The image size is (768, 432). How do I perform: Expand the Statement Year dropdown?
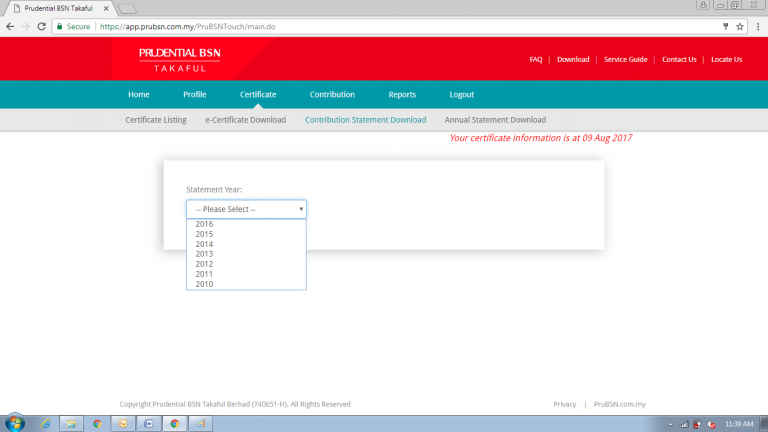tap(246, 209)
